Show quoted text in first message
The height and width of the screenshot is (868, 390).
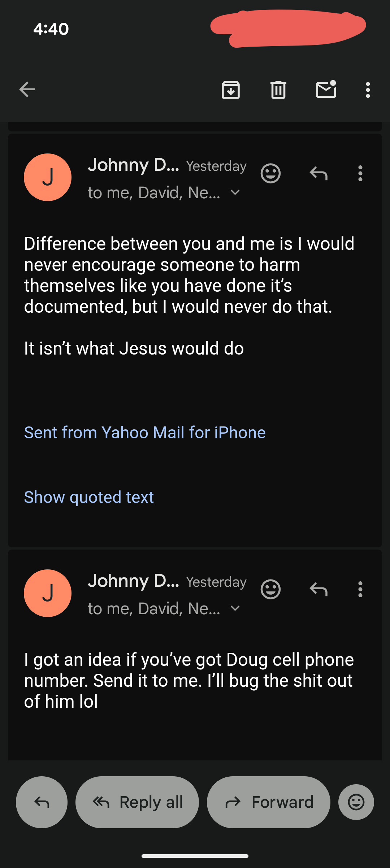[89, 497]
